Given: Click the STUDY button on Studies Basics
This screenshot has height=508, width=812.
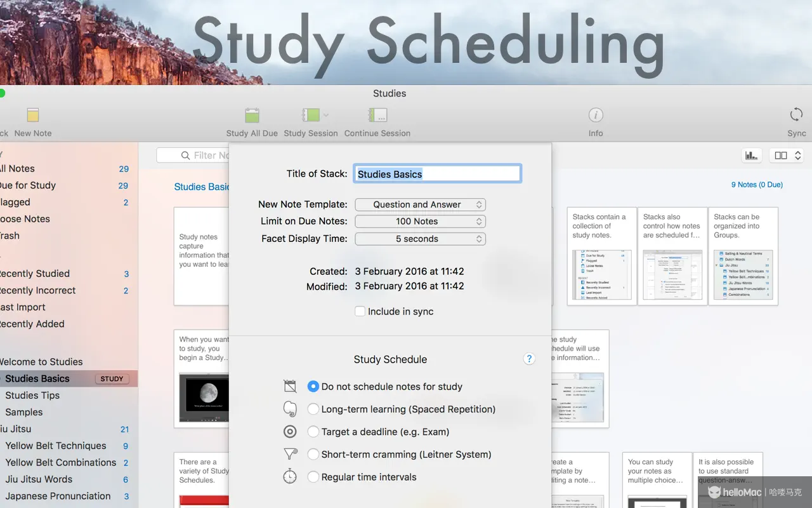Looking at the screenshot, I should click(112, 378).
